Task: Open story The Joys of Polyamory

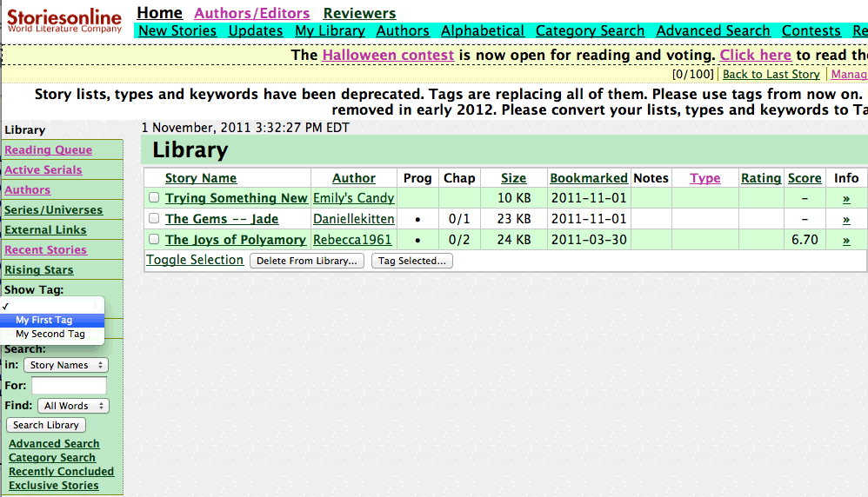Action: click(x=236, y=240)
